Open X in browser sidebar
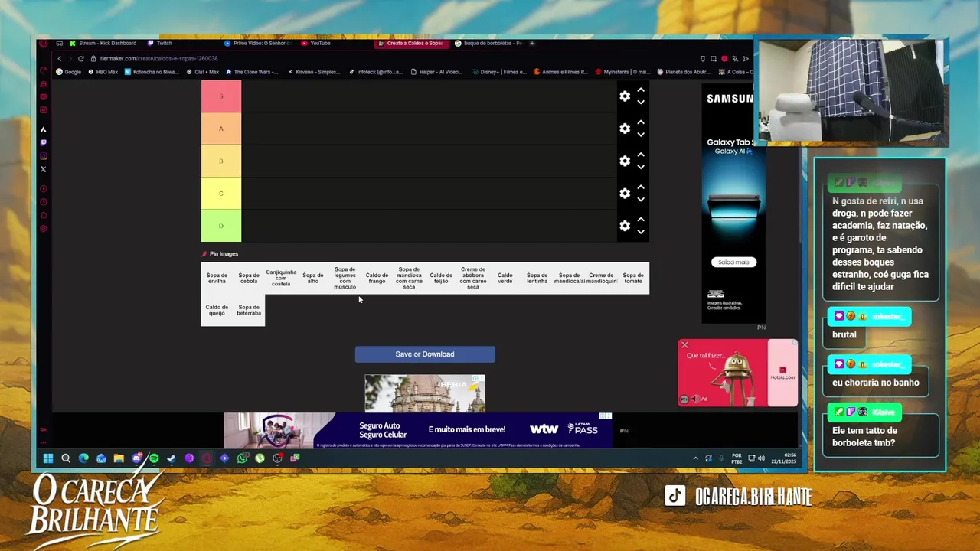This screenshot has width=980, height=551. (43, 169)
